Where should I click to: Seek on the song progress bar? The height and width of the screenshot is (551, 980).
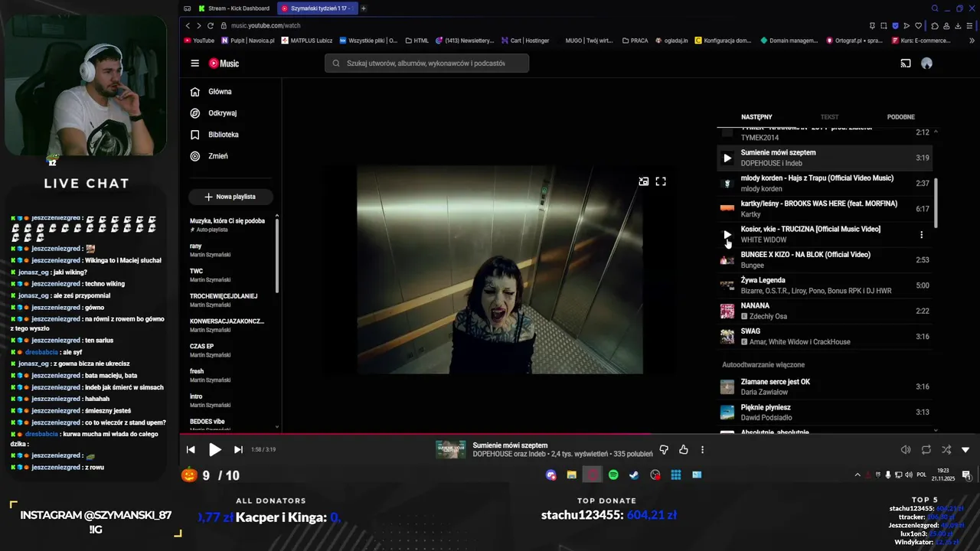(x=580, y=434)
